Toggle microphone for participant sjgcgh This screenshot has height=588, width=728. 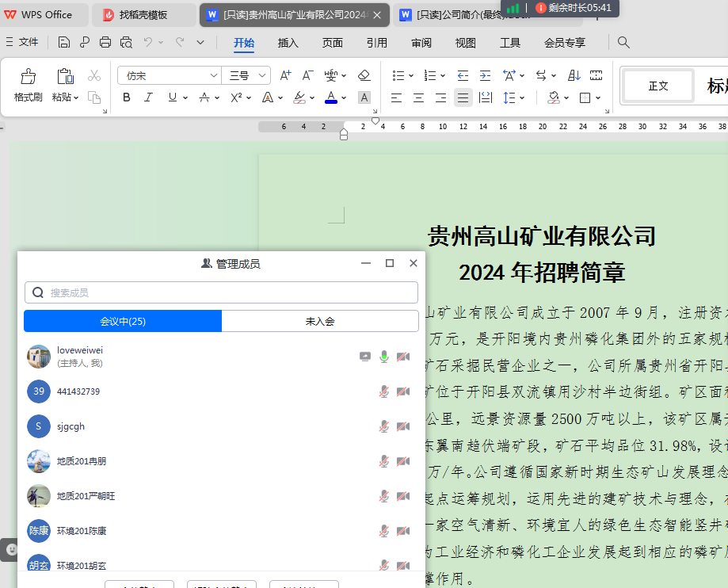coord(383,426)
